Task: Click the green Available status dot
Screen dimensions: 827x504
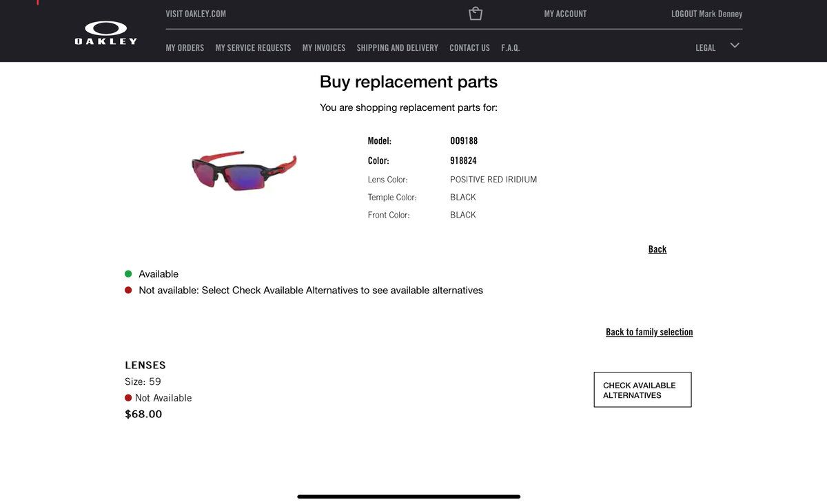Action: click(128, 274)
